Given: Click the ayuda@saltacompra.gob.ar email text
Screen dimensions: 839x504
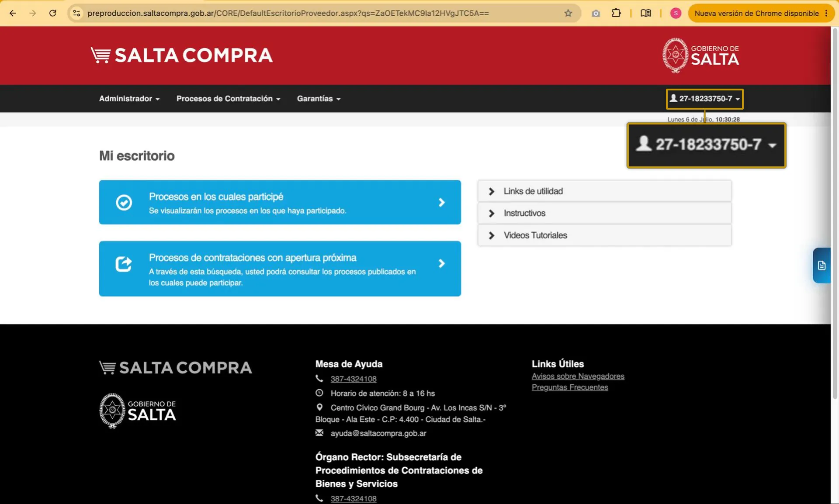Looking at the screenshot, I should [378, 433].
